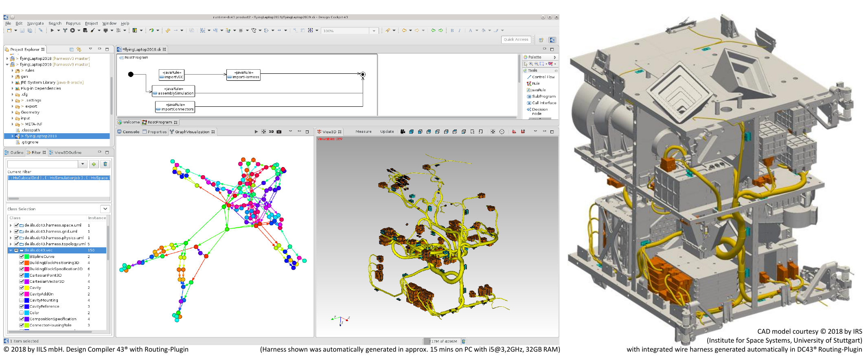Expand the Geometry folder in Project Explorer
The height and width of the screenshot is (361, 868).
12,112
